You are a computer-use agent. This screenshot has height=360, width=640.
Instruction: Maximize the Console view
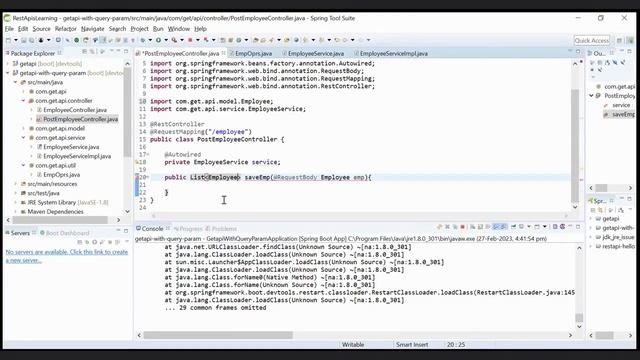pos(578,227)
